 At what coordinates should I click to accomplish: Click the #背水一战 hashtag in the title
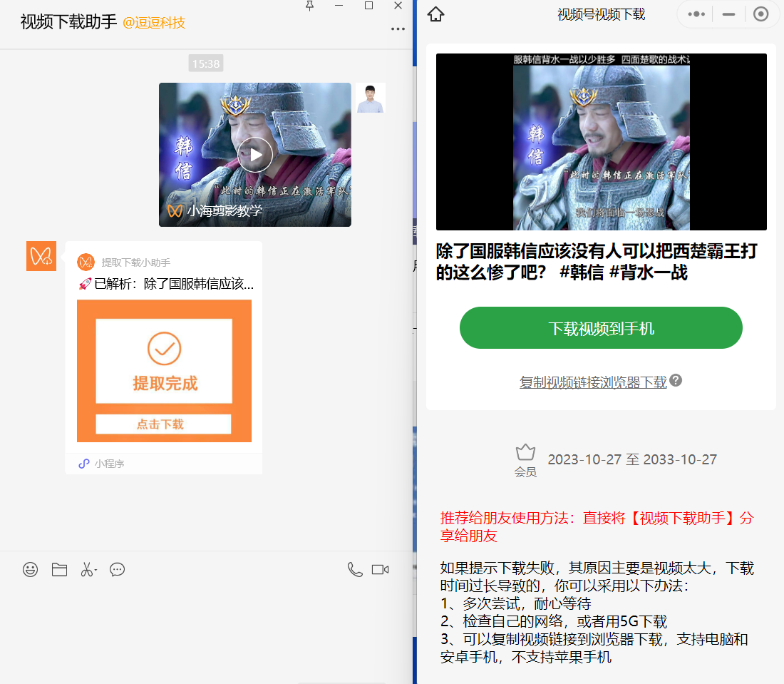click(649, 272)
